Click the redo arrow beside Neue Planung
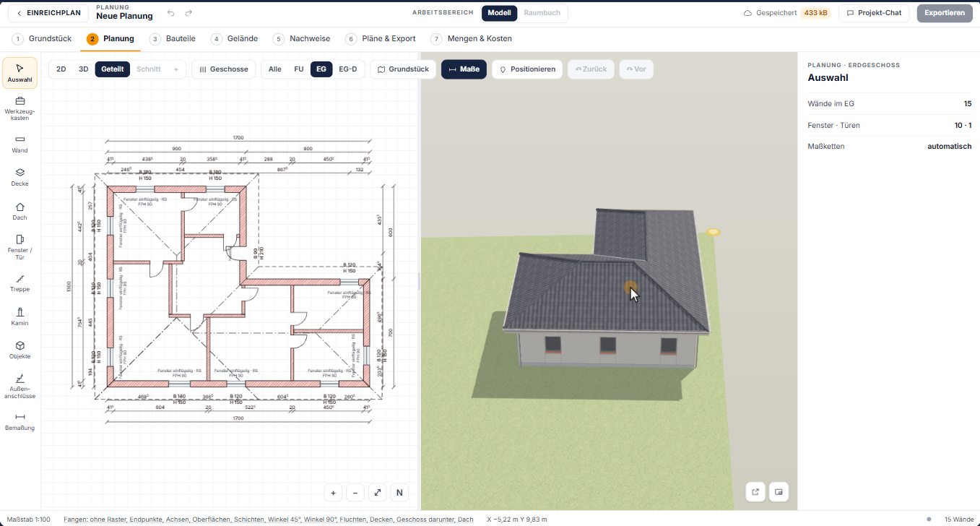The image size is (980, 526). [188, 13]
